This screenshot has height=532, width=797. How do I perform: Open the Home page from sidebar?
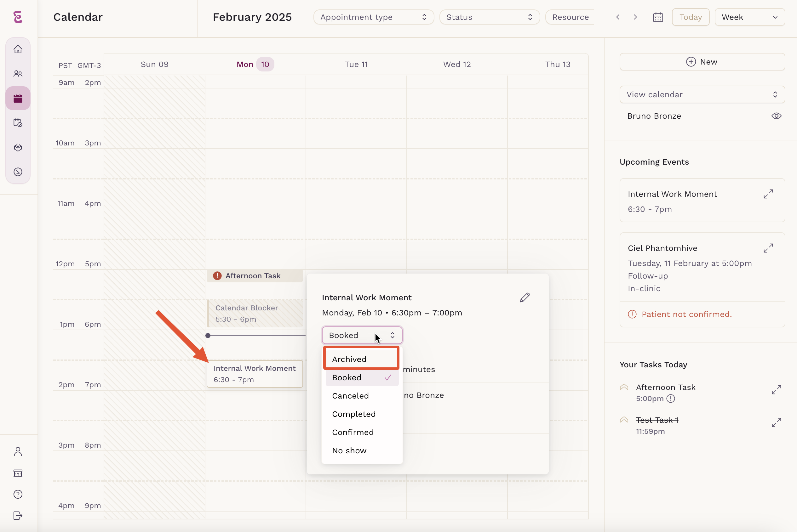18,49
